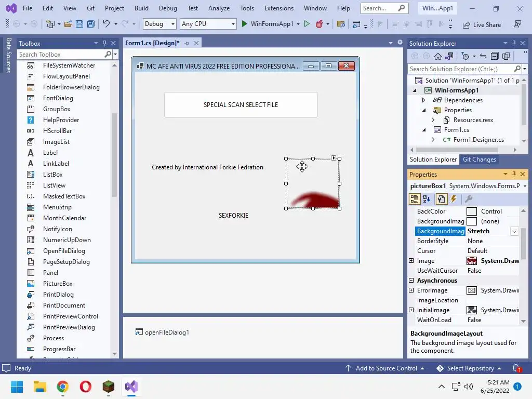
Task: Toggle Alphabetical sort in Properties panel
Action: pyautogui.click(x=427, y=199)
